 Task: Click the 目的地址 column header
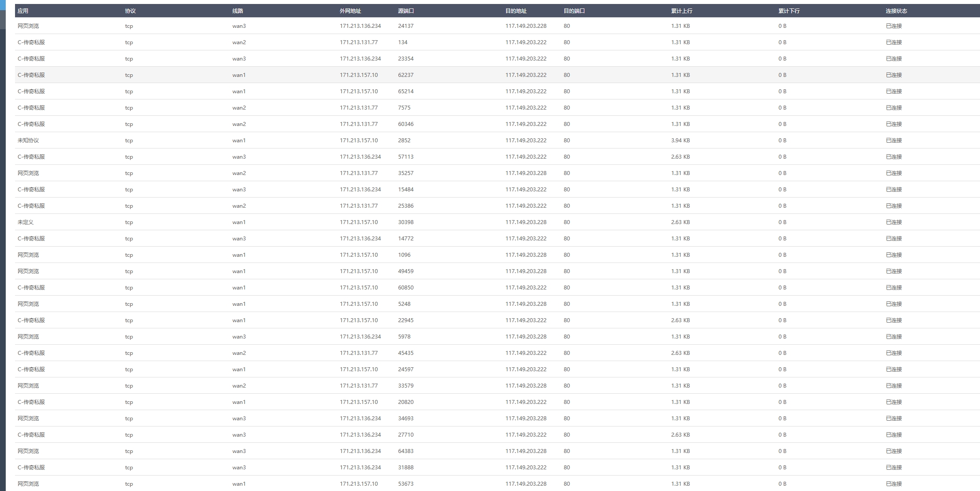516,11
